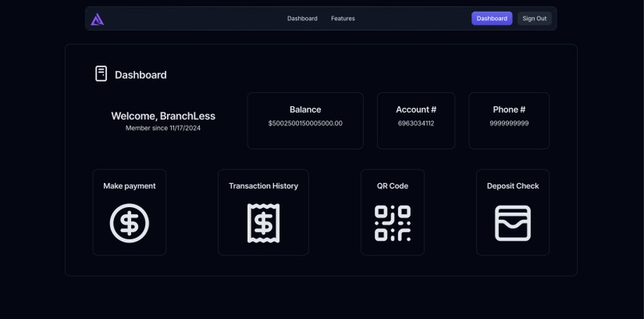Click the phone number 9999999999
The height and width of the screenshot is (319, 644).
point(509,123)
